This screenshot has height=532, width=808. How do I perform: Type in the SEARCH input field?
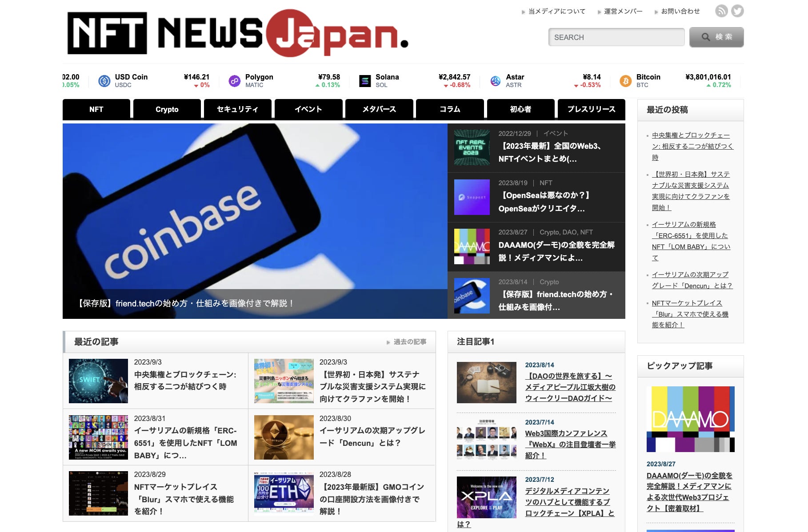(x=616, y=37)
